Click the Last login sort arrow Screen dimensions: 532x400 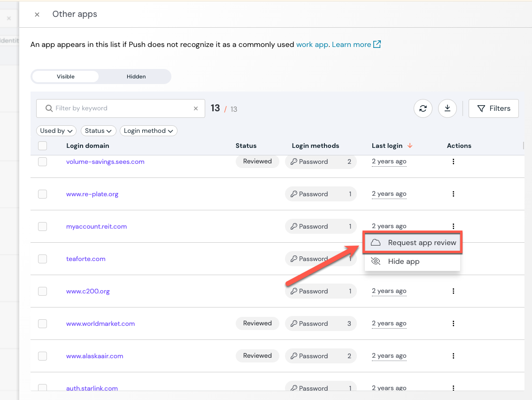(410, 146)
